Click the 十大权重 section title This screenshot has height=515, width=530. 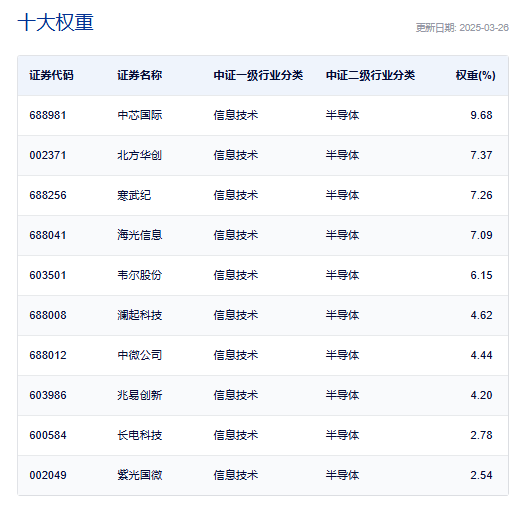tap(56, 23)
